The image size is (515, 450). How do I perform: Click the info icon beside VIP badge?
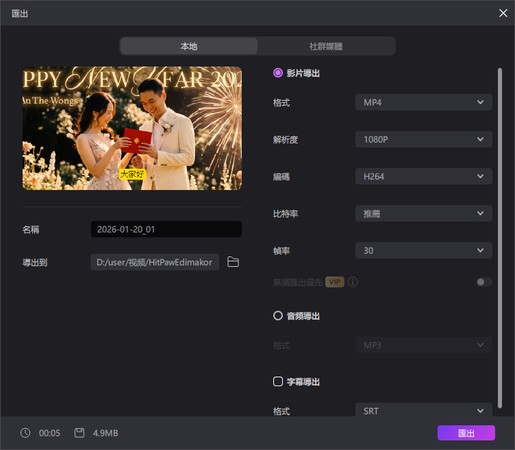pyautogui.click(x=353, y=282)
